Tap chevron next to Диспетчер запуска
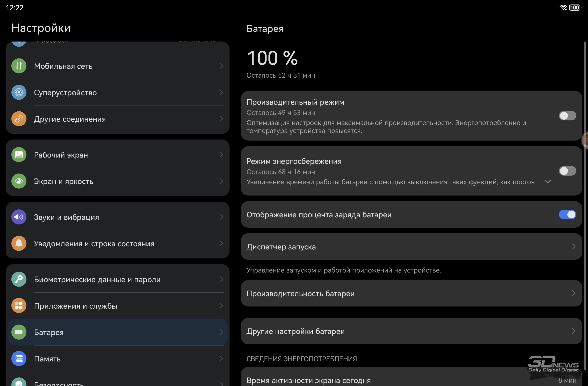 574,246
